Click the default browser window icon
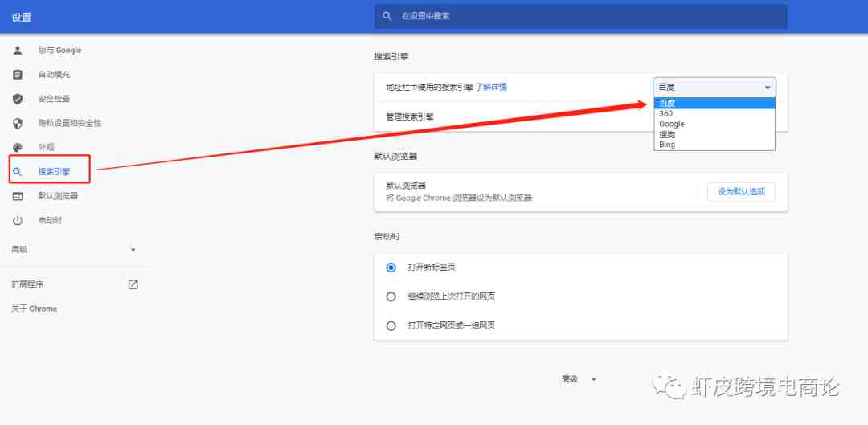The height and width of the screenshot is (425, 868). pos(18,197)
